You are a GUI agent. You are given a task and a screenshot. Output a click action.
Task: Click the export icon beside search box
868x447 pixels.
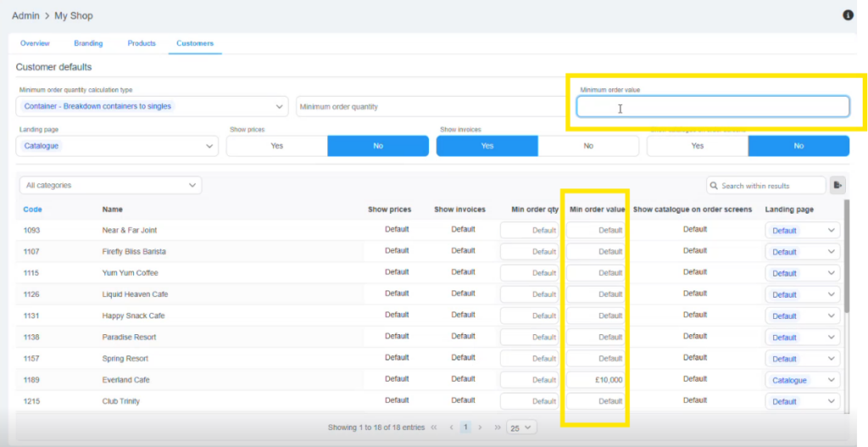pos(837,186)
